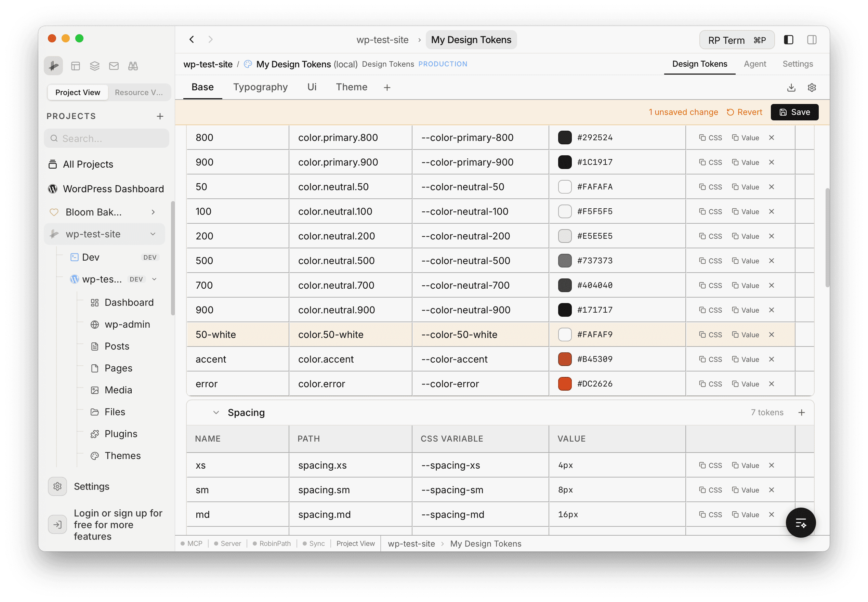
Task: Open the Agent tab
Action: coord(754,64)
